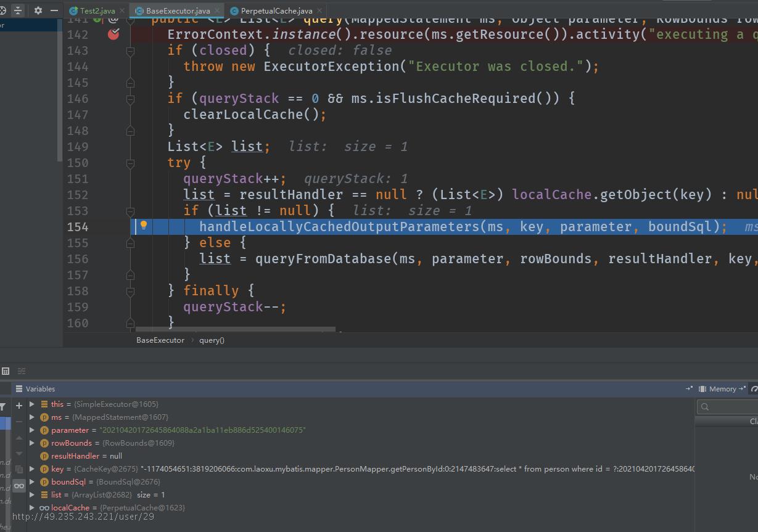Click the Variables panel list icon
The height and width of the screenshot is (532, 758).
pyautogui.click(x=19, y=389)
